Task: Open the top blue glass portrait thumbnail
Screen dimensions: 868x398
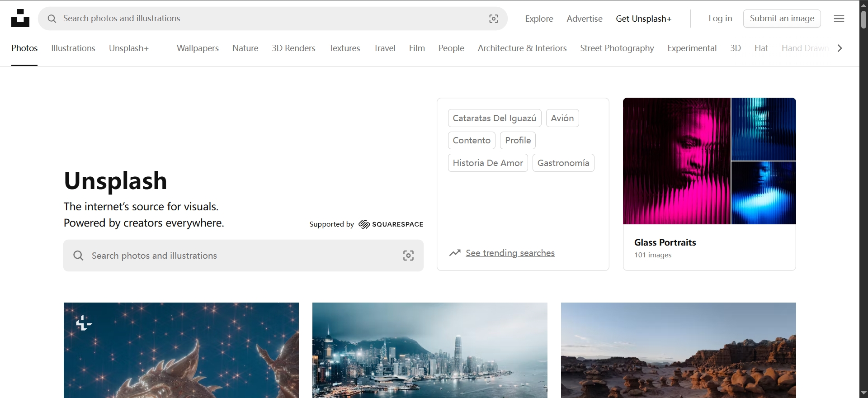Action: pyautogui.click(x=764, y=129)
